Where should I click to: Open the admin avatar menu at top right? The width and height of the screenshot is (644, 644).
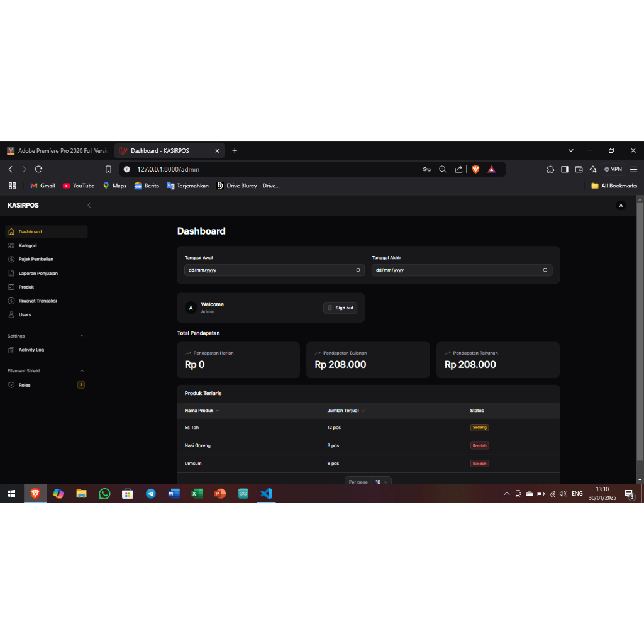tap(621, 206)
